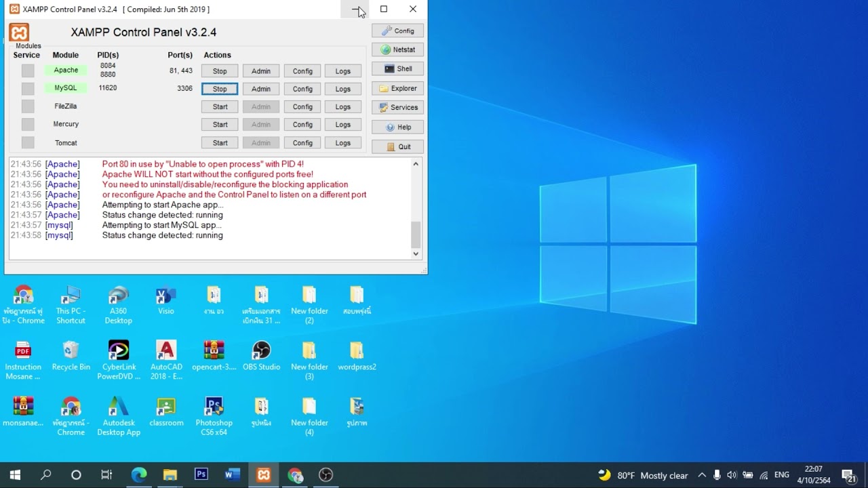Launch A360 Desktop shortcut
The height and width of the screenshot is (488, 868).
point(118,305)
